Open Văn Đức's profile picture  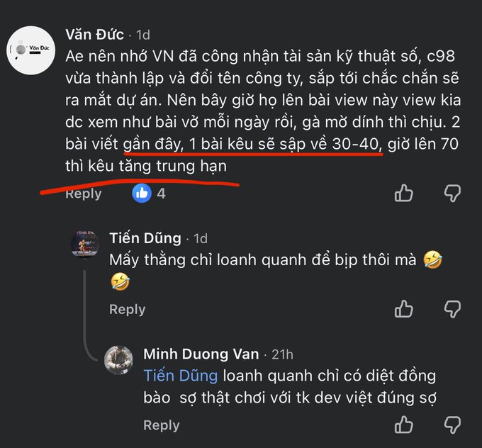click(30, 49)
